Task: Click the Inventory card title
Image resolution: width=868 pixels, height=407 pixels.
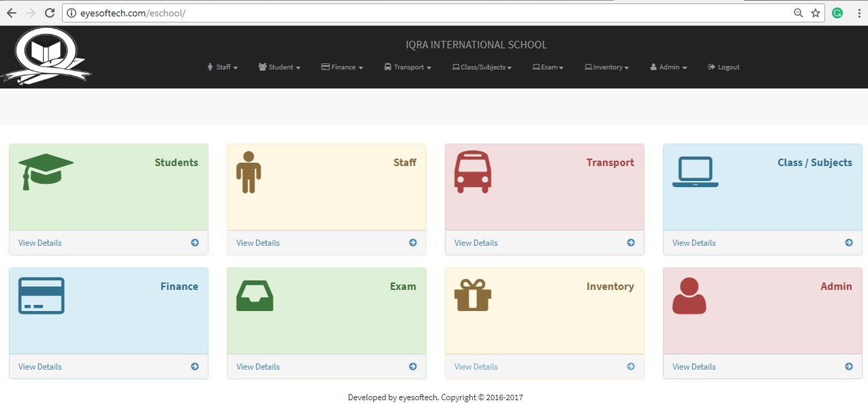Action: pos(610,287)
